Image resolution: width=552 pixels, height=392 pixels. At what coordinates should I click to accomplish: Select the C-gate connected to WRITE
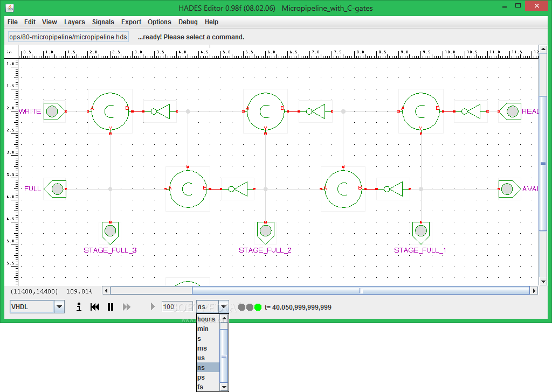click(110, 111)
